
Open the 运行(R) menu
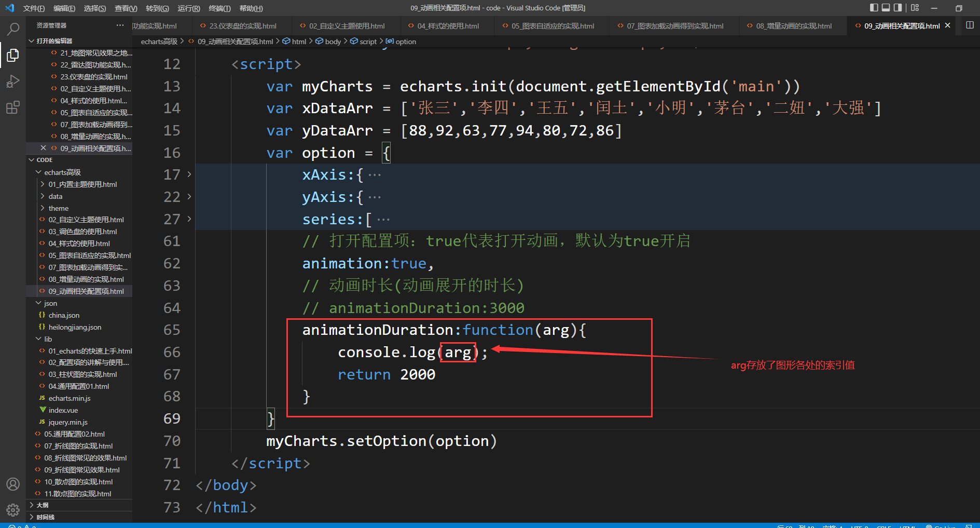tap(189, 8)
